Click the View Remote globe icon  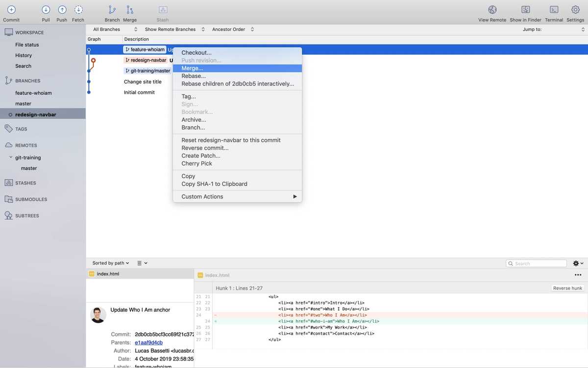(x=491, y=10)
